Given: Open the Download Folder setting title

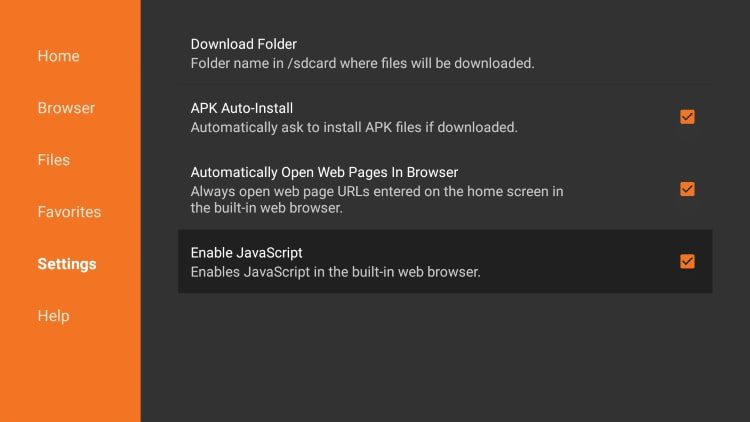Looking at the screenshot, I should click(243, 44).
